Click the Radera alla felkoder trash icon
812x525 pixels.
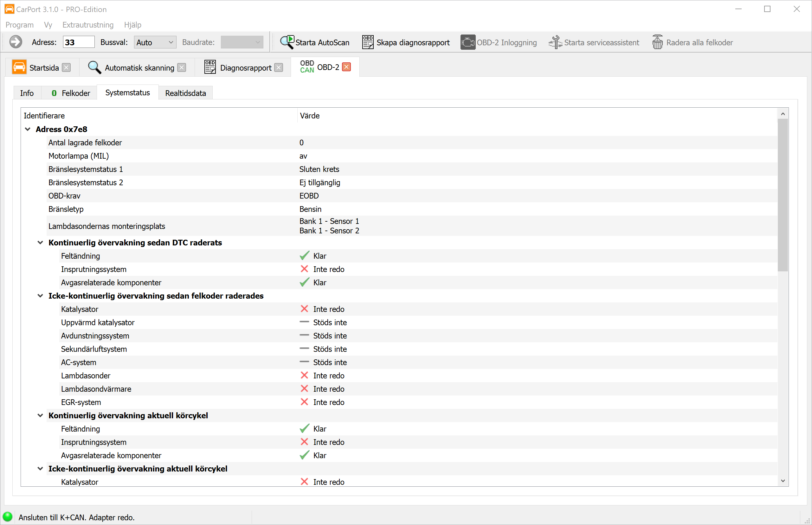[657, 42]
